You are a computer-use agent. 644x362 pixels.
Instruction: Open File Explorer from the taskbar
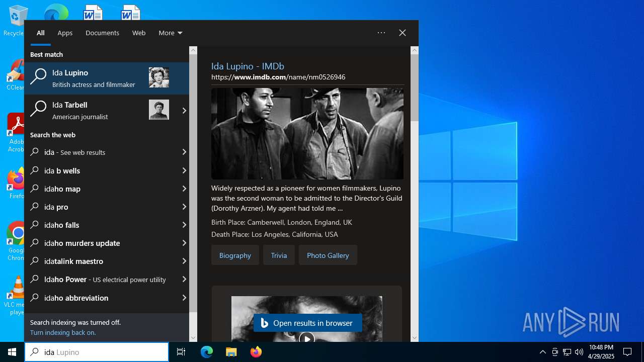coord(231,352)
